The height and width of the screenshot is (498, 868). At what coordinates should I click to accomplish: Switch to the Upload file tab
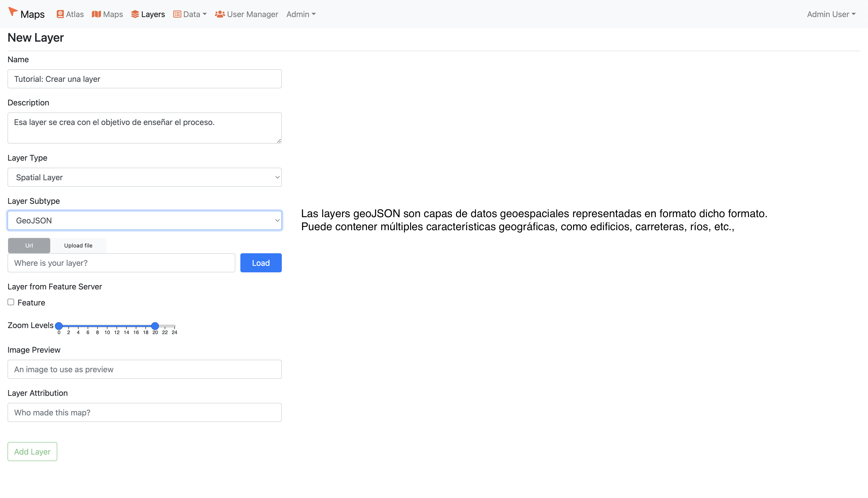78,245
